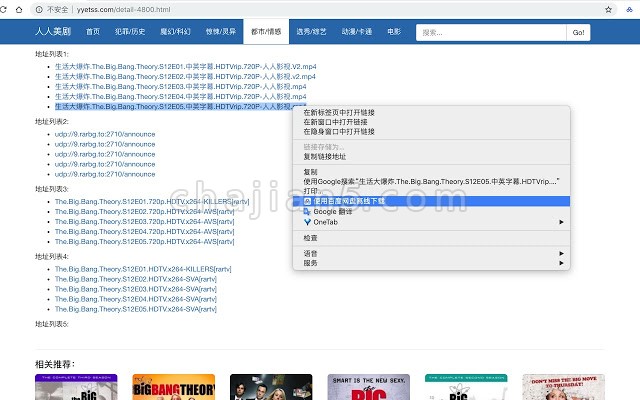Screen dimensions: 640x400
Task: Open the S12E05.HDTV.x264-SVA[rartv] link
Action: pyautogui.click(x=136, y=309)
